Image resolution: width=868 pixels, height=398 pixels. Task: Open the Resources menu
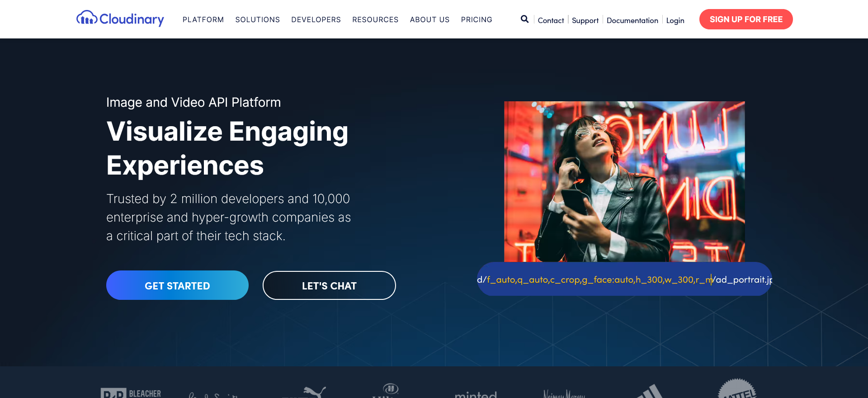tap(375, 19)
